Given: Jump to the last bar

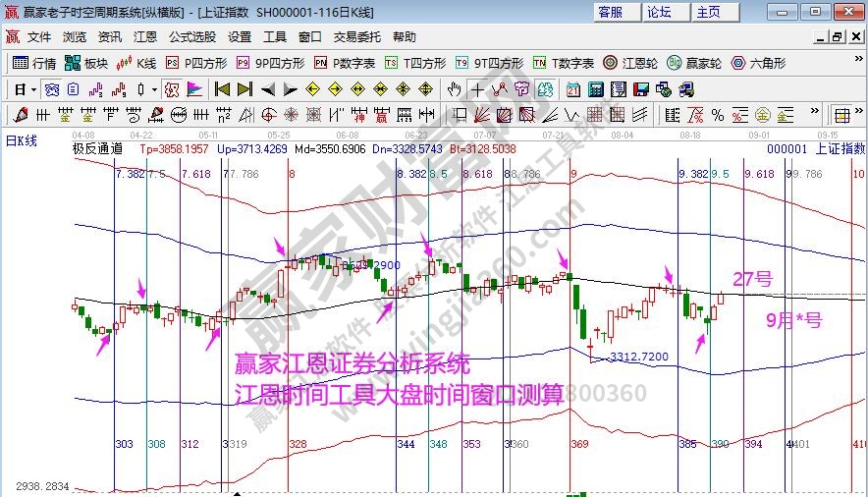Looking at the screenshot, I should (x=244, y=89).
